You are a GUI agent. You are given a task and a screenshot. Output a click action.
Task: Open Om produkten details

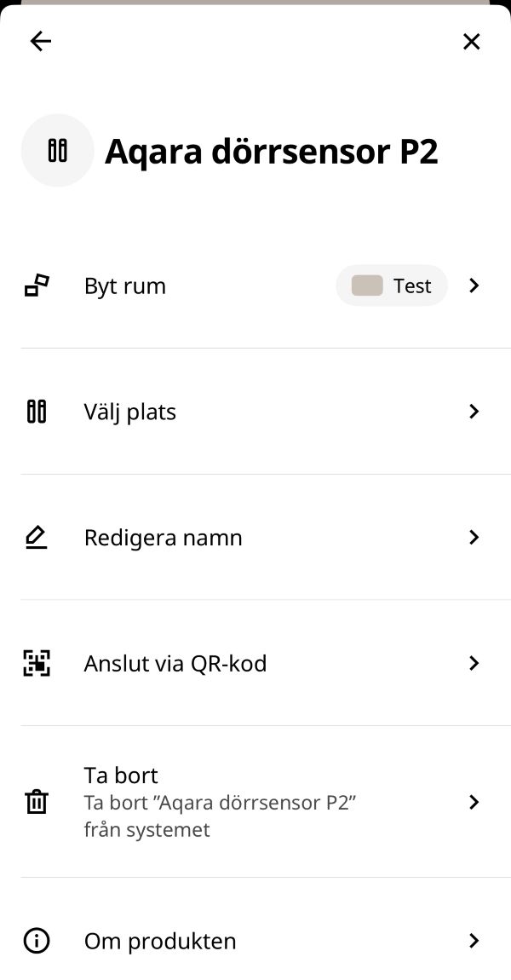(160, 941)
